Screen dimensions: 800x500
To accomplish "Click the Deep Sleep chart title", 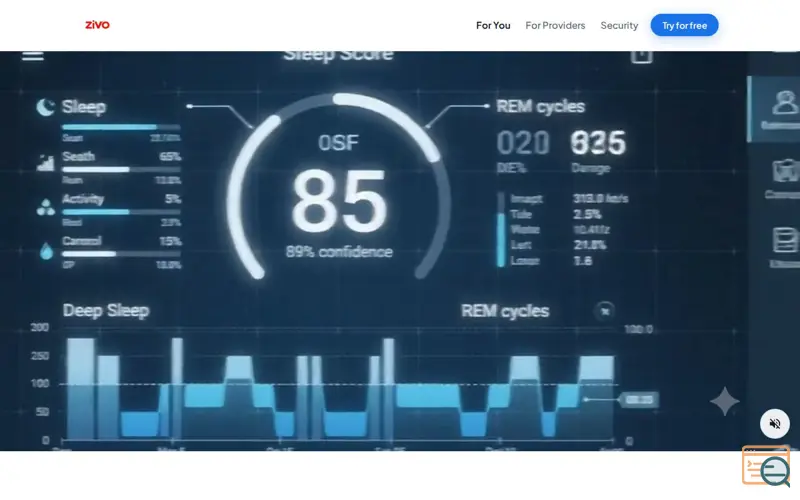I will pos(106,310).
